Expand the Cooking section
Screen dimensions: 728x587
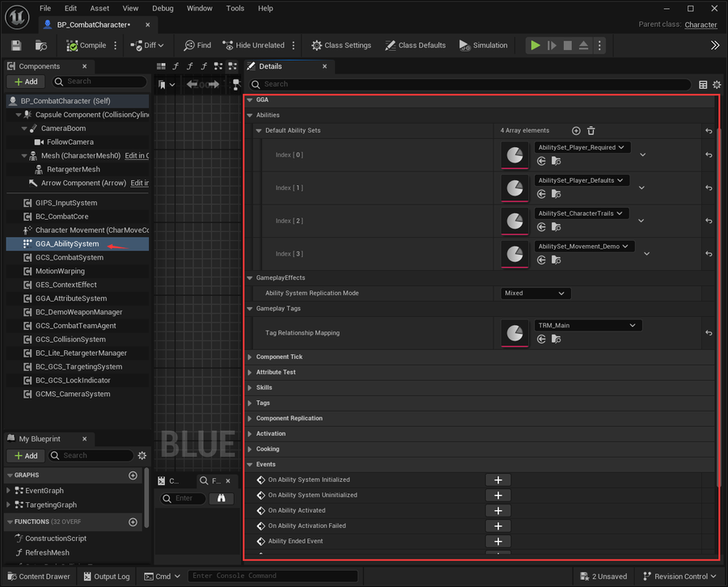tap(250, 450)
